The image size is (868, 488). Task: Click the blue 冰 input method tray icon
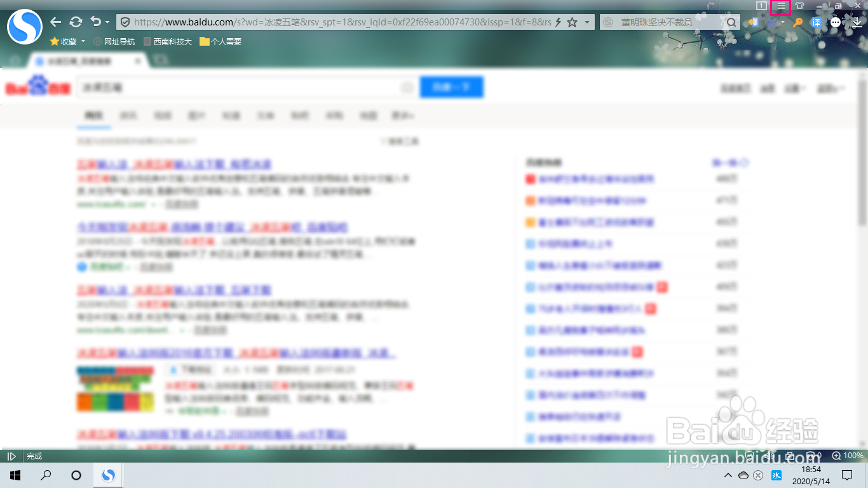[776, 475]
